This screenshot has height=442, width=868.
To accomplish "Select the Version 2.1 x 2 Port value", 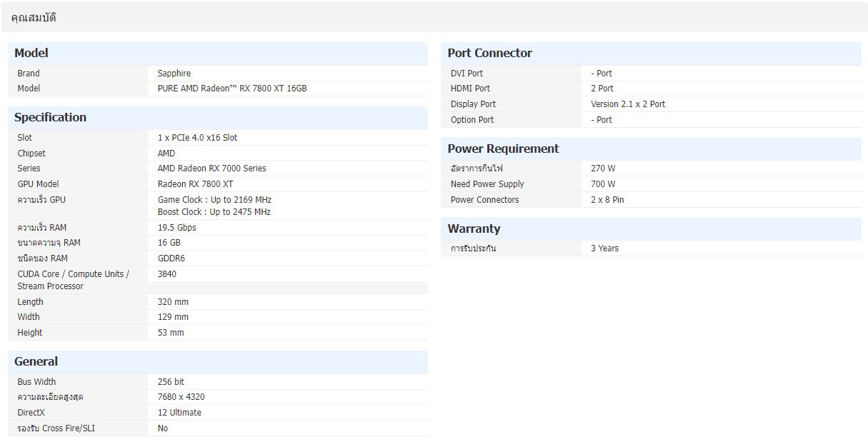I will (x=627, y=104).
